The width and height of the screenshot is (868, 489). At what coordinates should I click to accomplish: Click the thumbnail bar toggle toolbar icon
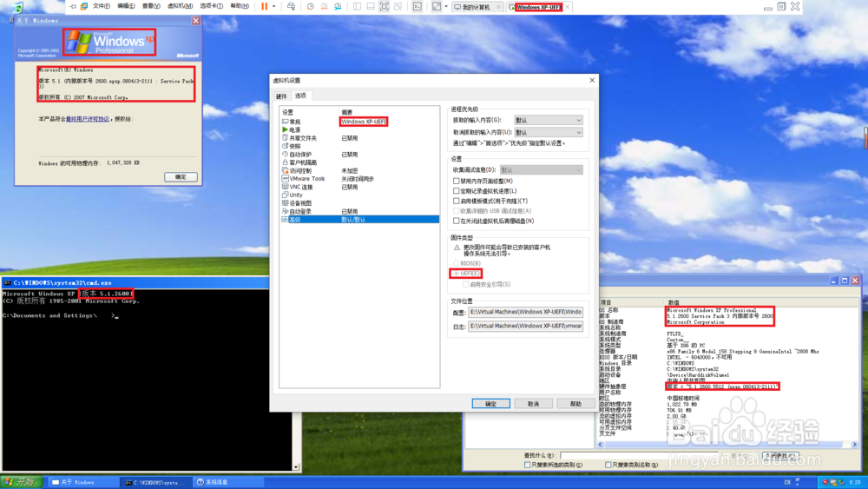(x=371, y=7)
